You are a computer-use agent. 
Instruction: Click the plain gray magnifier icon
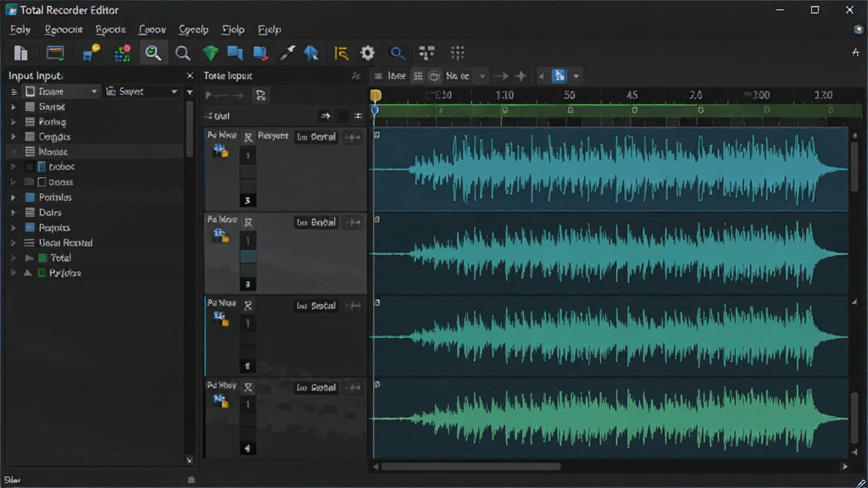tap(183, 53)
